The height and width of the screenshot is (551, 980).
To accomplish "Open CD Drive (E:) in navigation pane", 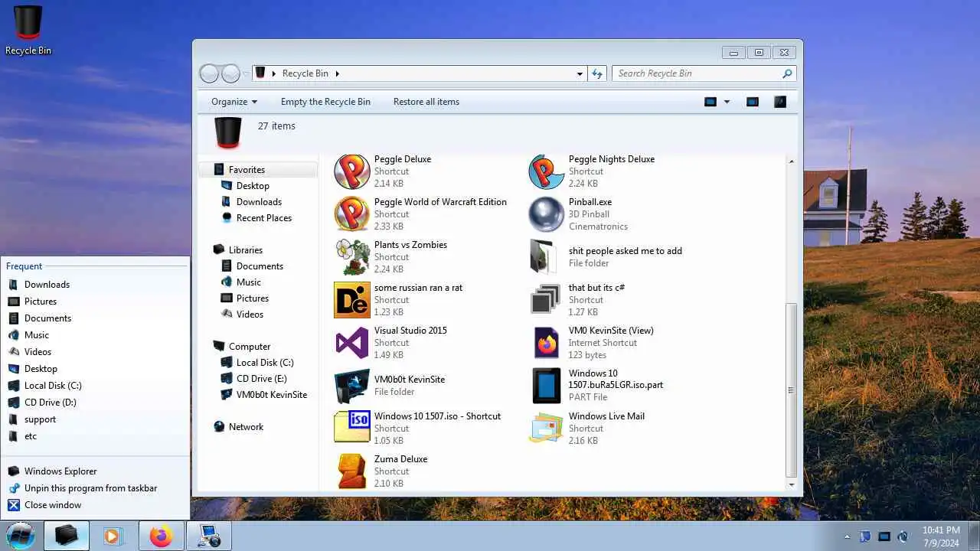I will pos(262,379).
